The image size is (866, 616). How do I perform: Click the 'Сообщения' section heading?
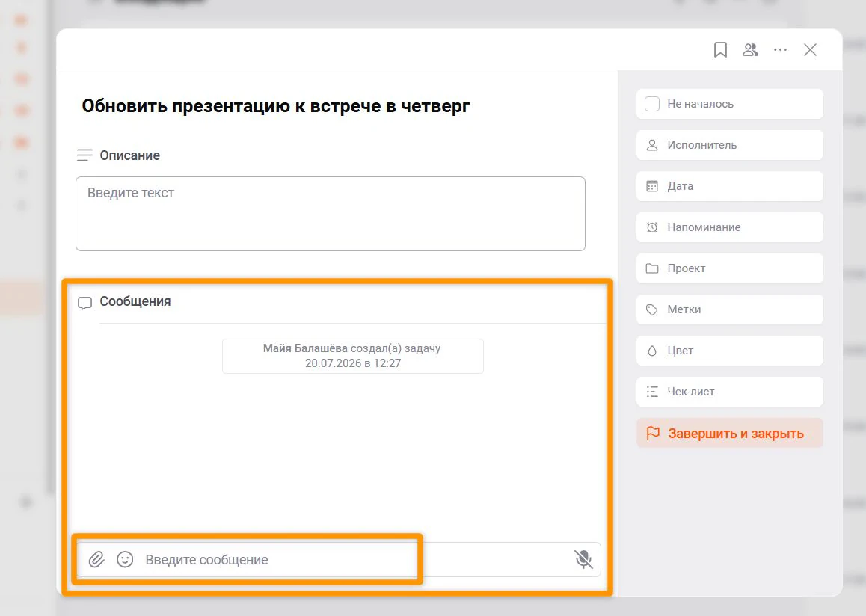[x=135, y=301]
